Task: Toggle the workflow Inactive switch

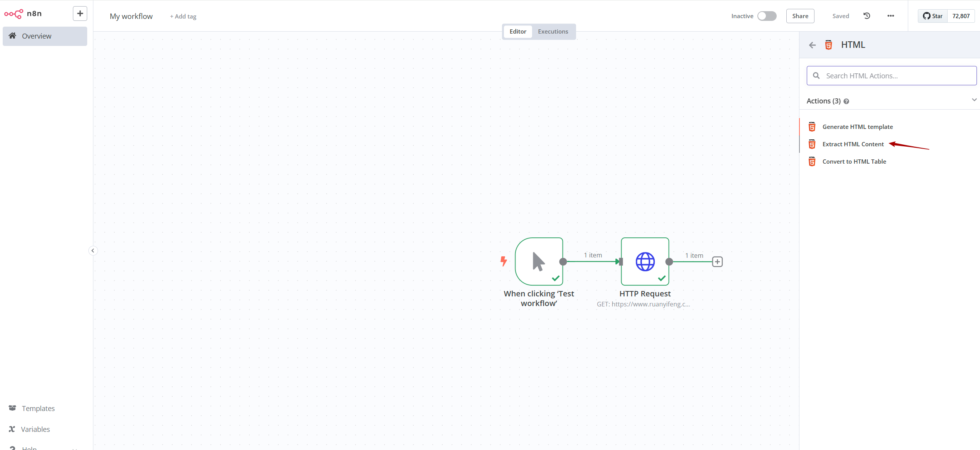Action: tap(767, 16)
